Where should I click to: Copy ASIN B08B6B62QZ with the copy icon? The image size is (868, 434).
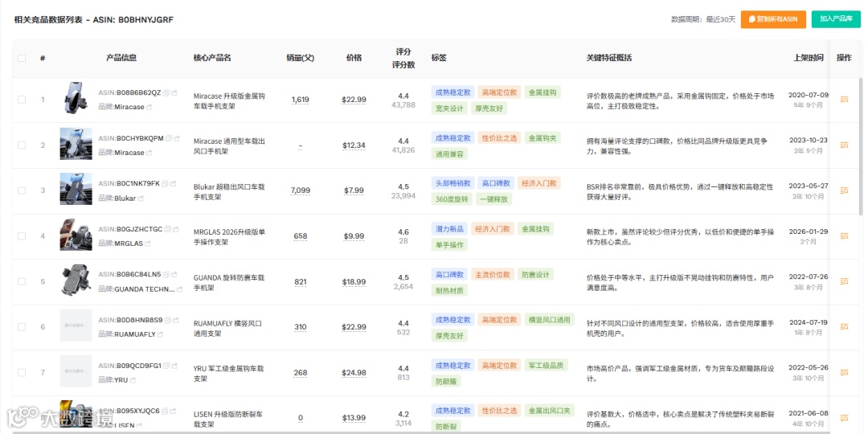click(x=166, y=92)
